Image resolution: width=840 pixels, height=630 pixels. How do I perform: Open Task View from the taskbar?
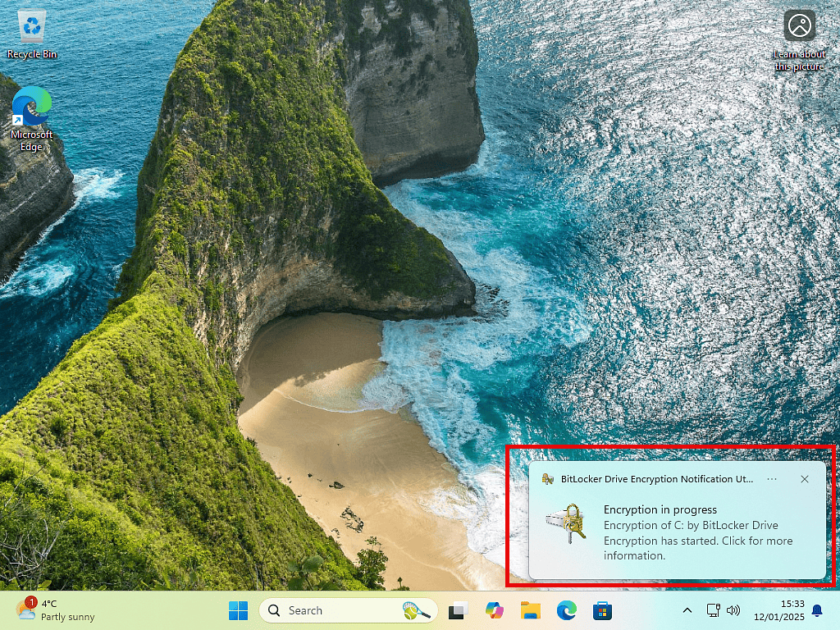pyautogui.click(x=458, y=610)
